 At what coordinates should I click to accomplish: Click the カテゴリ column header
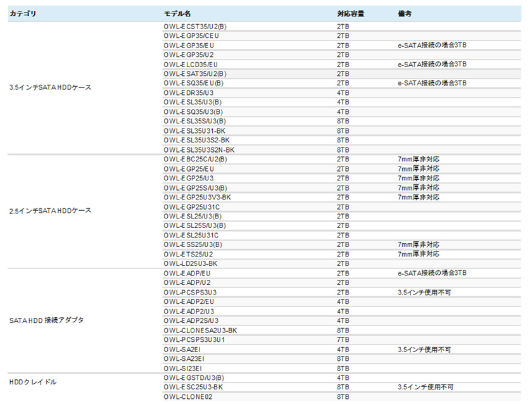[23, 13]
